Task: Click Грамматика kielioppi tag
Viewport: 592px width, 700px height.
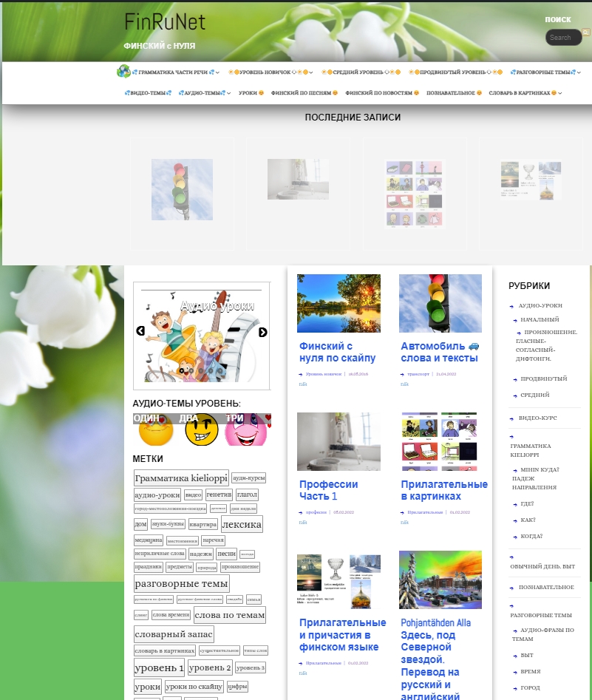Action: tap(181, 478)
